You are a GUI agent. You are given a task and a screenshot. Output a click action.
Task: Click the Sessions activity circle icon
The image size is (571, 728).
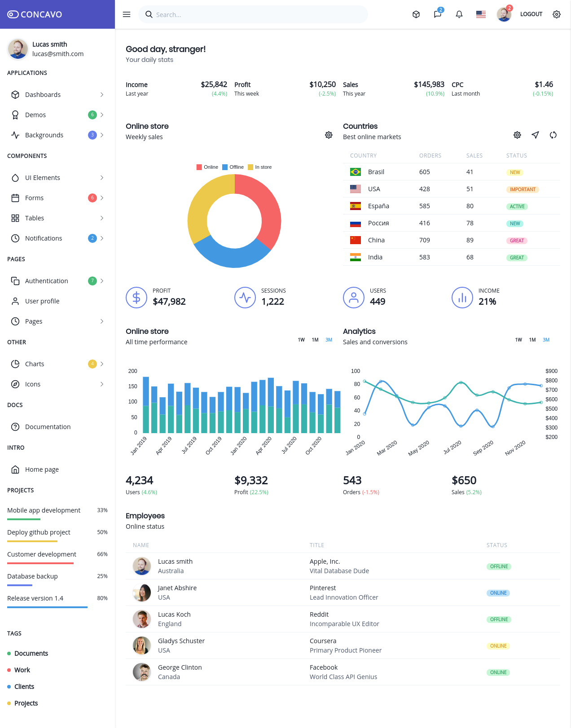245,298
